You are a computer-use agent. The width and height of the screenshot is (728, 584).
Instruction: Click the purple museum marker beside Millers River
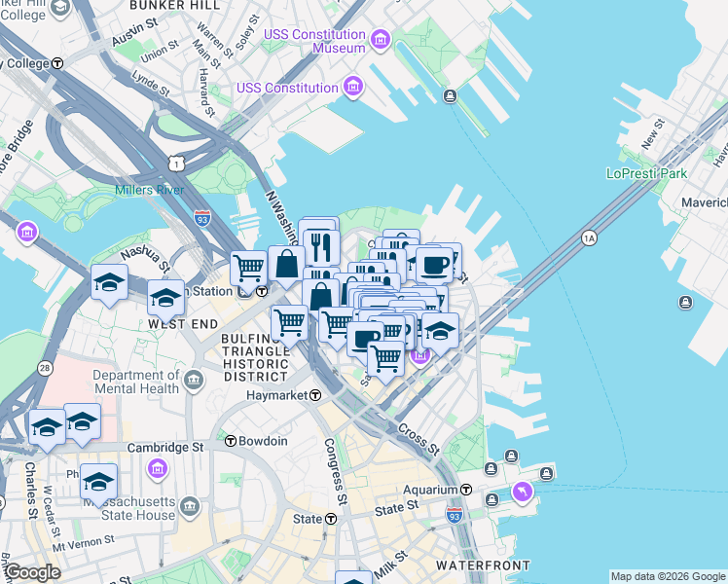point(27,232)
